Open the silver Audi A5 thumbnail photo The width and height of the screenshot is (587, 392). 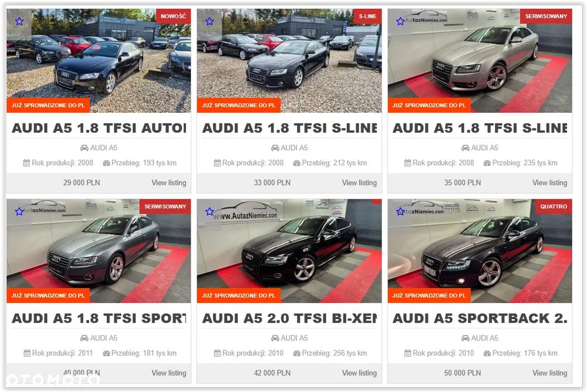pos(480,60)
